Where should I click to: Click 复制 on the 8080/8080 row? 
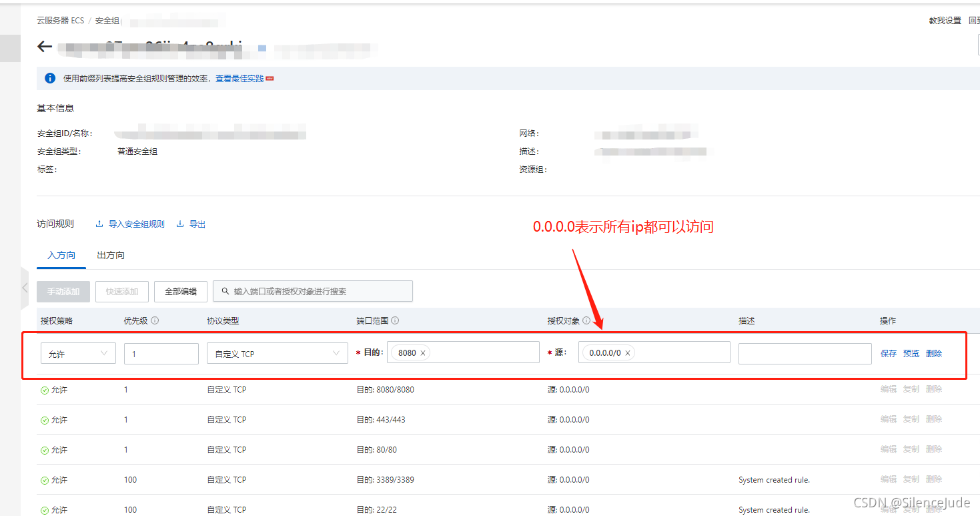click(911, 389)
